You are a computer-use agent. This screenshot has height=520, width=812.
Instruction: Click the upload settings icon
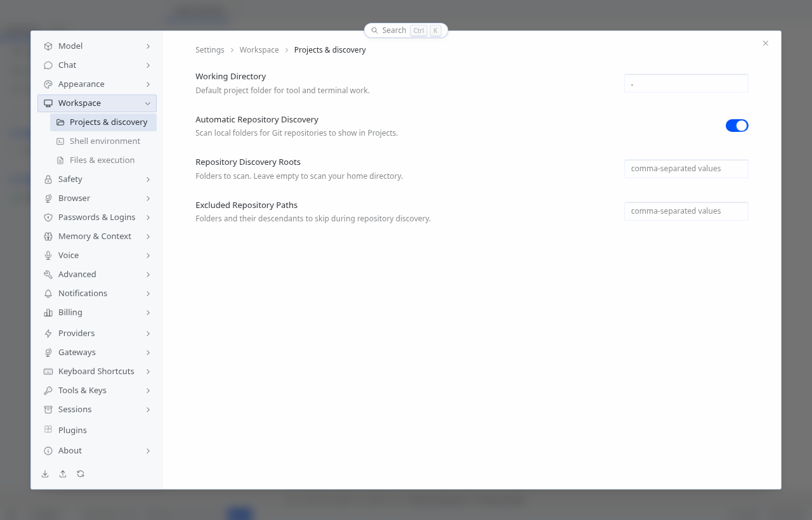[x=63, y=474]
